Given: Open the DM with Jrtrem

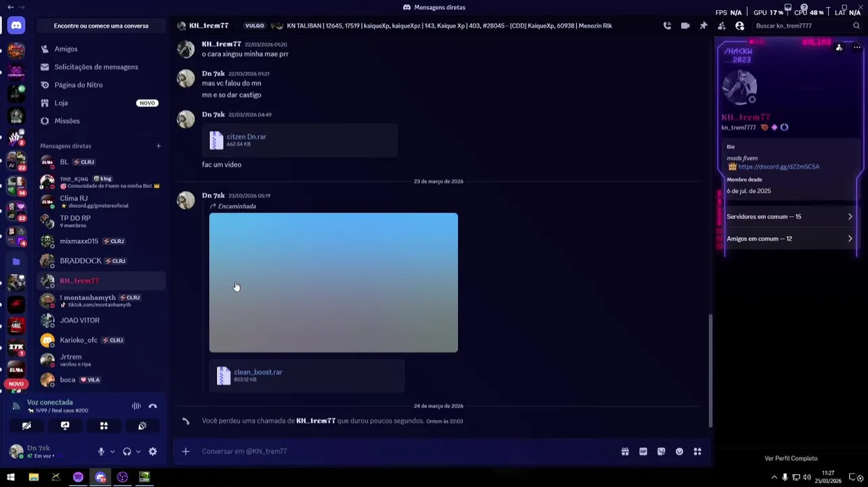Looking at the screenshot, I should (x=101, y=360).
